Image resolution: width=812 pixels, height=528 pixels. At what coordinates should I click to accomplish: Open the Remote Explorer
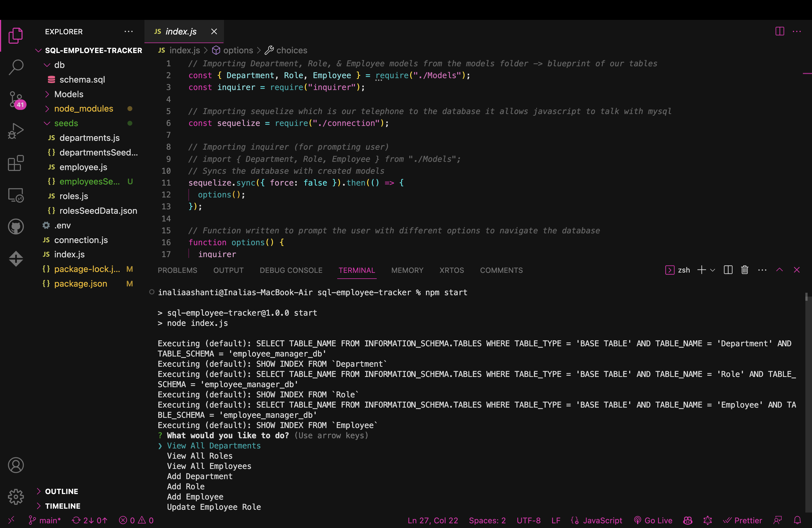tap(16, 195)
